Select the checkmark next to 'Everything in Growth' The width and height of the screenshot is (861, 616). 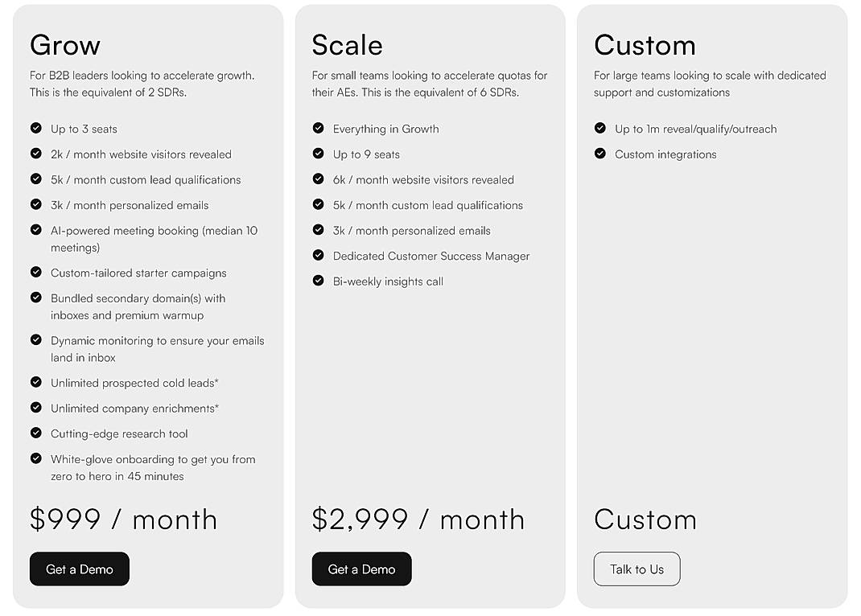(319, 129)
